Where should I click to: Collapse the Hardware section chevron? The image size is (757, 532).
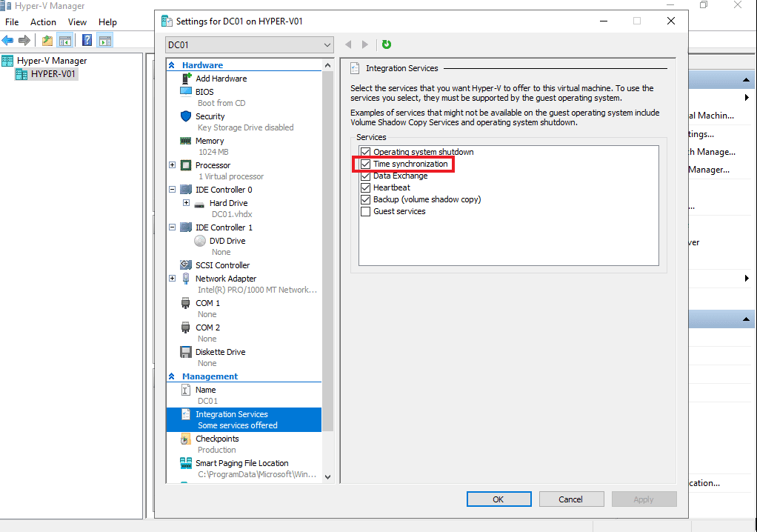tap(171, 65)
